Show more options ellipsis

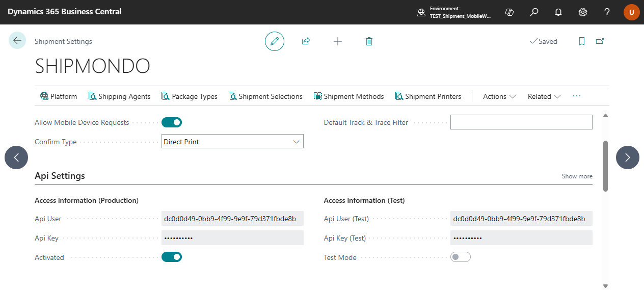[x=577, y=96]
